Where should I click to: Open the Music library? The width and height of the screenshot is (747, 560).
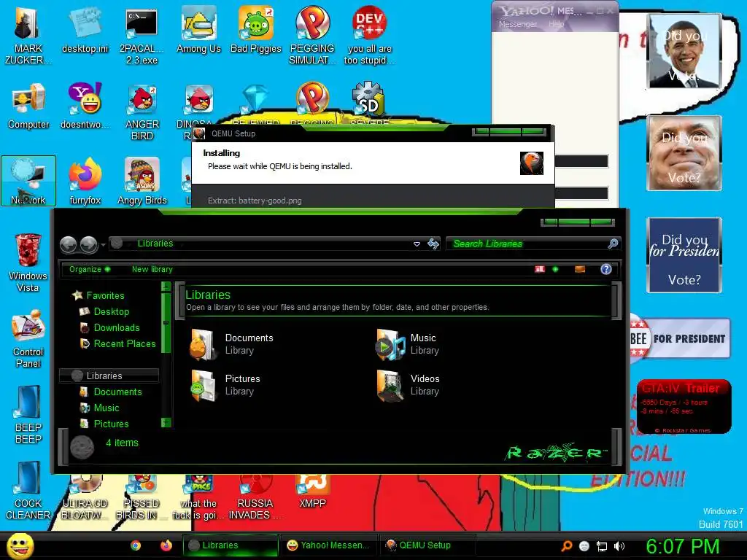(408, 344)
